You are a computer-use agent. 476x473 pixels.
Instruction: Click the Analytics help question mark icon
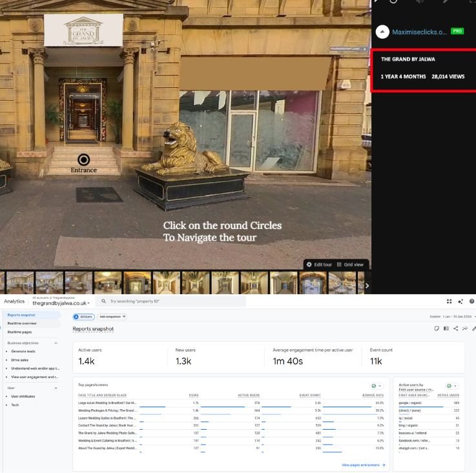471,301
